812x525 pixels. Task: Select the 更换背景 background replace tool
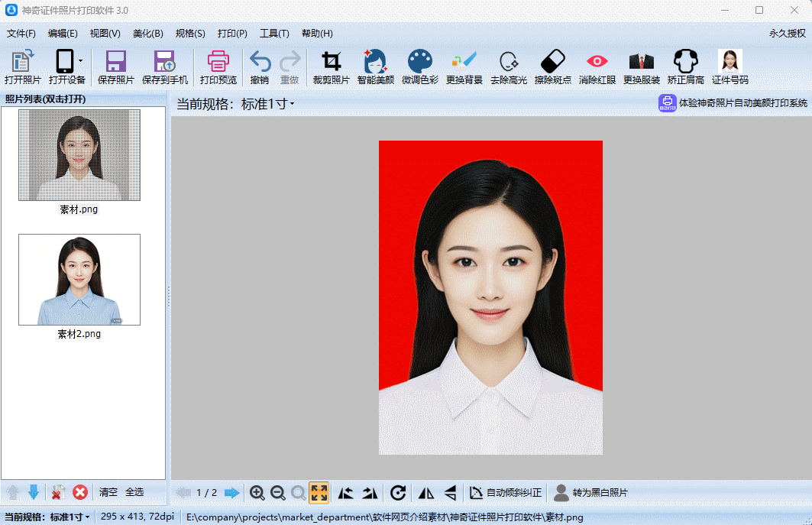464,62
